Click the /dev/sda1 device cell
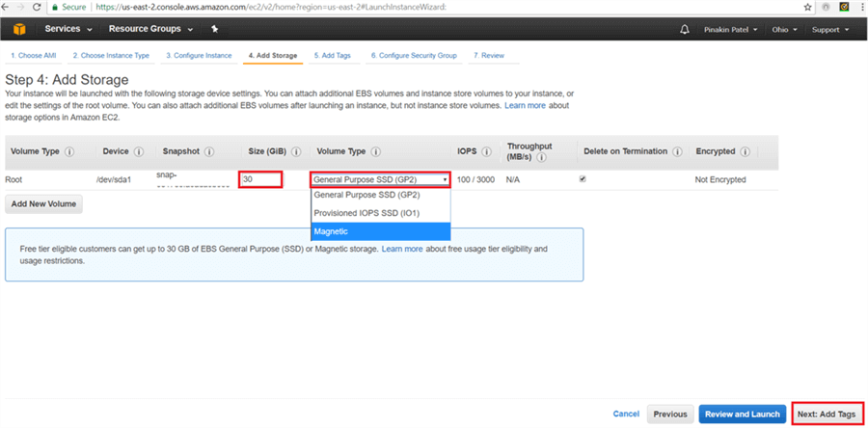 tap(113, 179)
